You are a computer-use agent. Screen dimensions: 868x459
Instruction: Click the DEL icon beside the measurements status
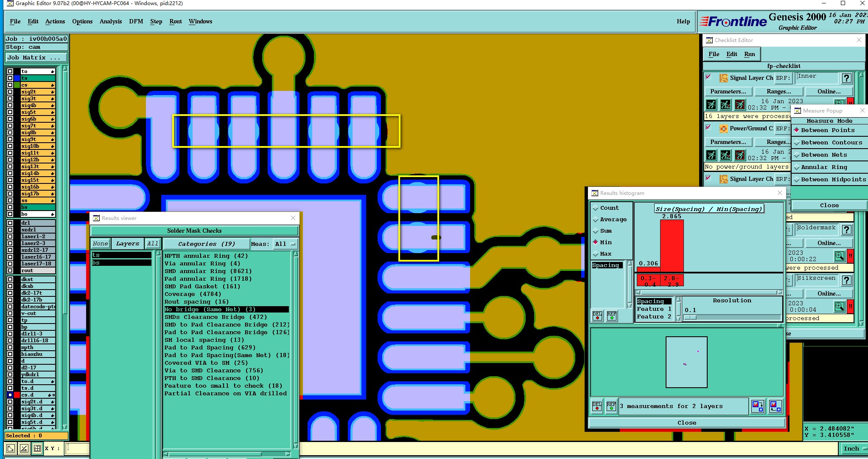[597, 406]
